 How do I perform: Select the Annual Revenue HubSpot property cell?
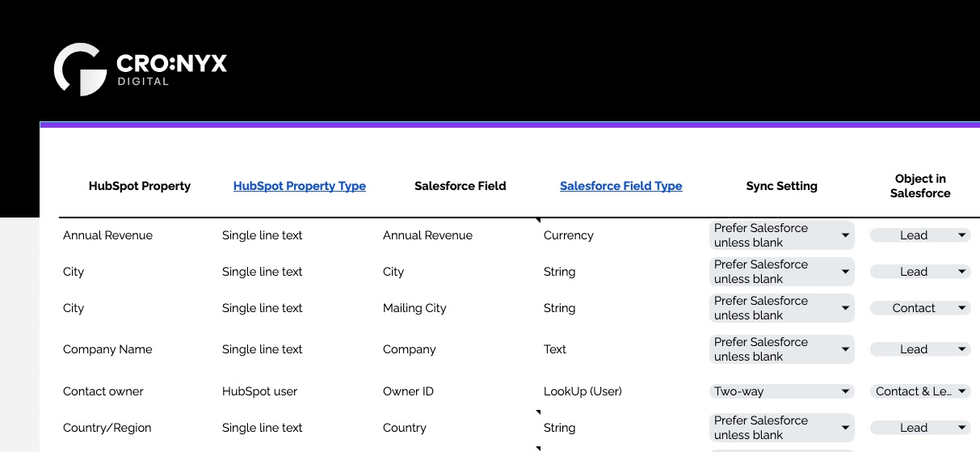click(x=107, y=235)
